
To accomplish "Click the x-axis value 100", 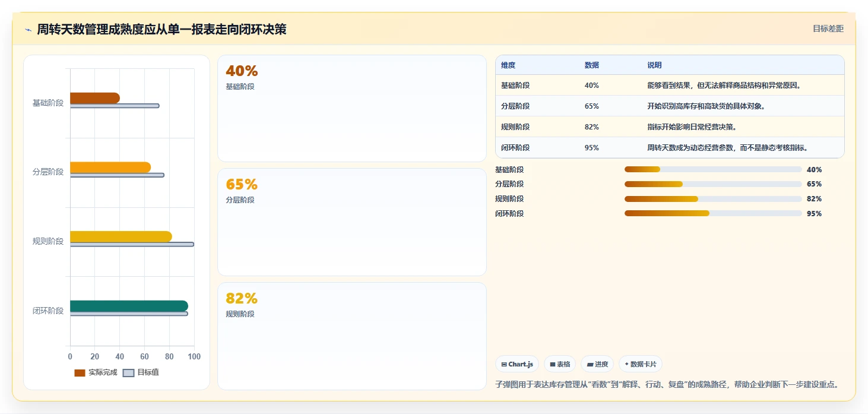I will [x=194, y=356].
